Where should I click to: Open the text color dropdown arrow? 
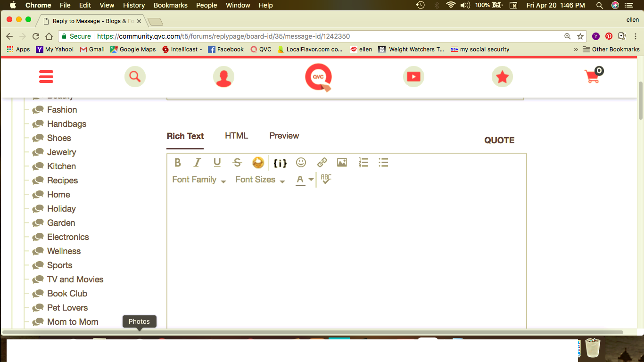pos(311,180)
